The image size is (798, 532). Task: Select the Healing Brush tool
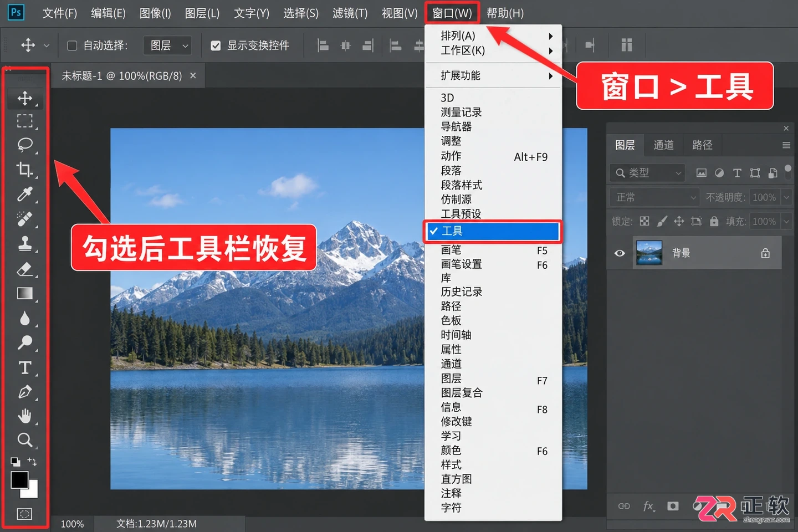tap(24, 218)
